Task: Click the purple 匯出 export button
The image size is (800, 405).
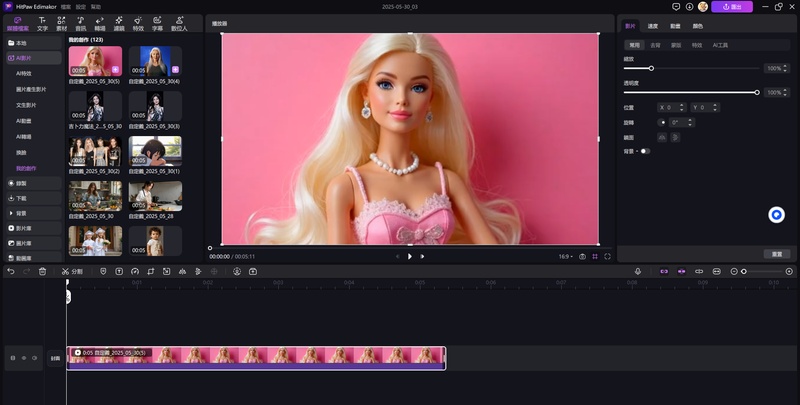Action: [732, 6]
